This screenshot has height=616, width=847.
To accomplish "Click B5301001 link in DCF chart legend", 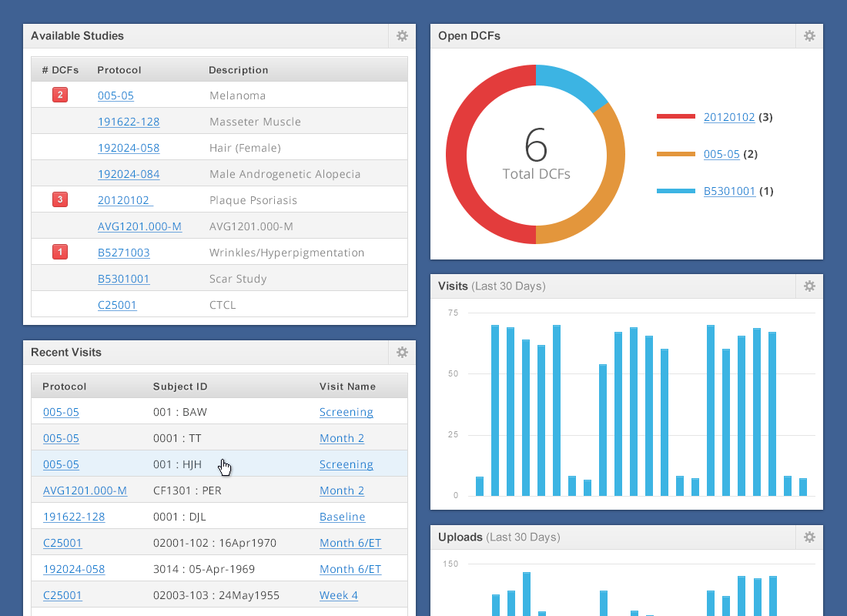I will coord(729,191).
